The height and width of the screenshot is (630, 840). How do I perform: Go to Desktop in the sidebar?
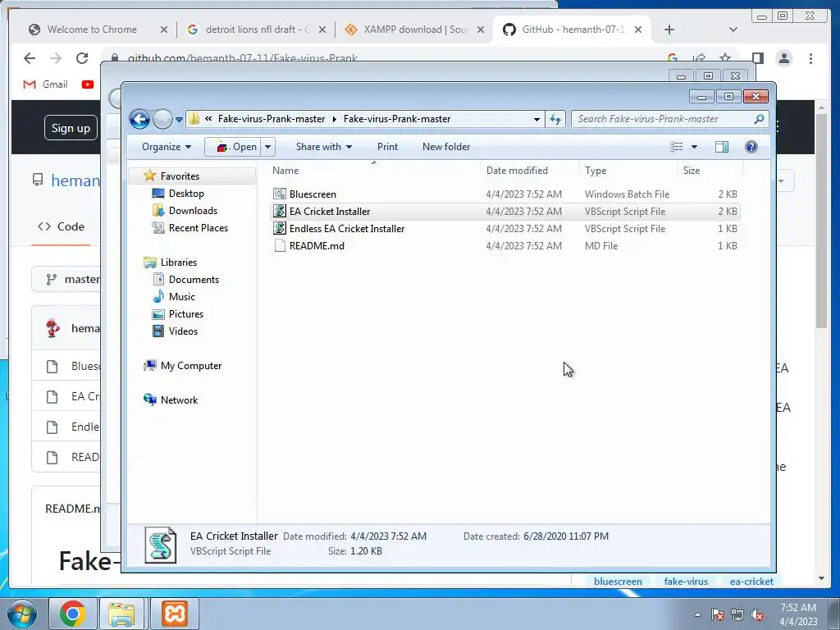[186, 194]
